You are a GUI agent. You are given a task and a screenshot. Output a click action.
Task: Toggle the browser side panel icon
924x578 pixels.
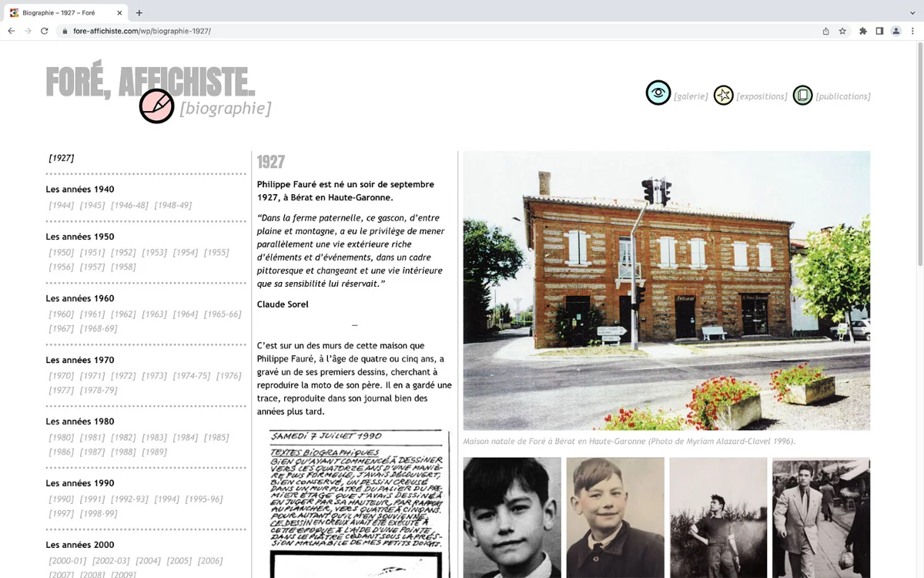pos(879,31)
